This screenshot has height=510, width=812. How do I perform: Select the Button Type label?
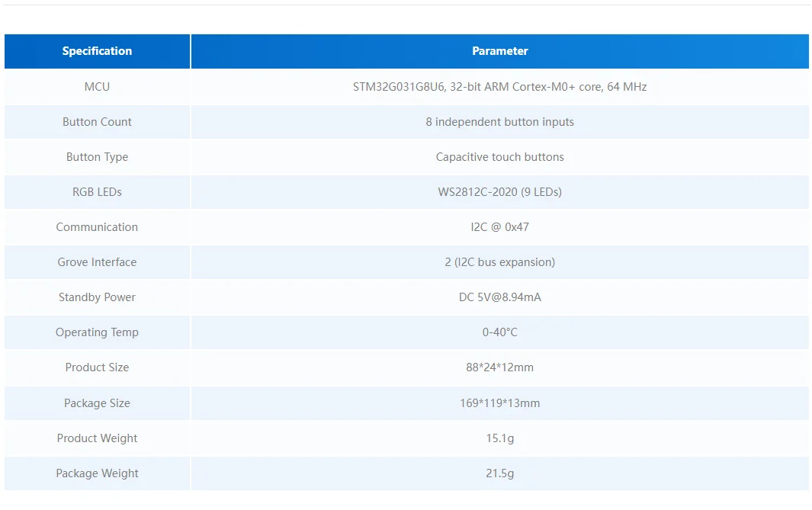97,157
